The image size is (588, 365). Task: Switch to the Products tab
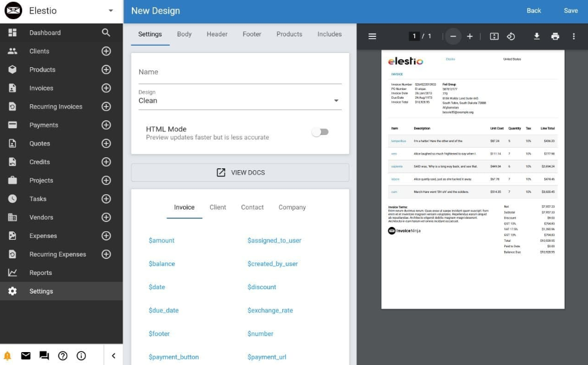(289, 34)
